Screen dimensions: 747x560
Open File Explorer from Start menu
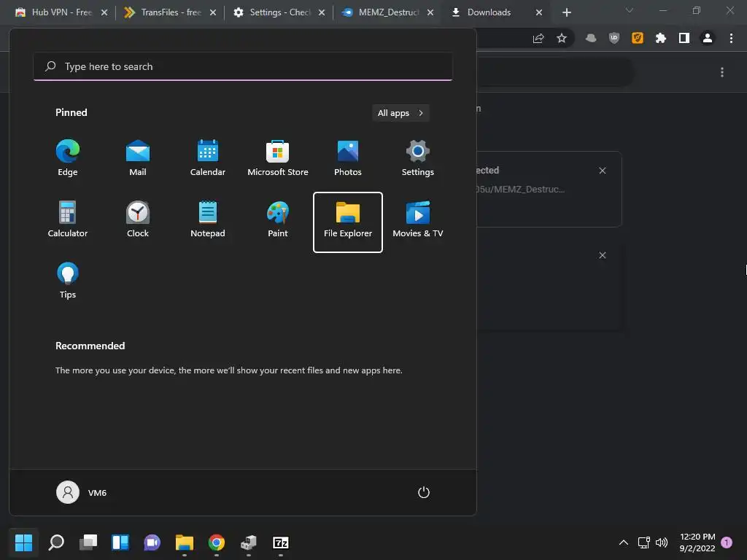348,222
